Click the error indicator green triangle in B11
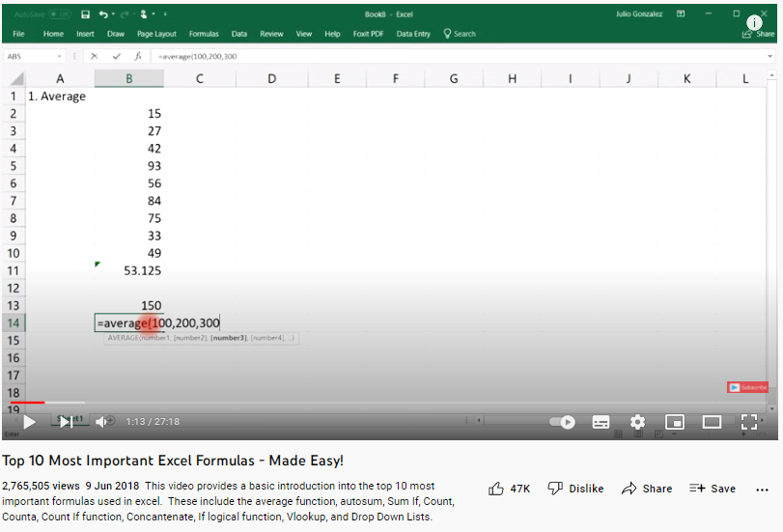 (x=98, y=264)
